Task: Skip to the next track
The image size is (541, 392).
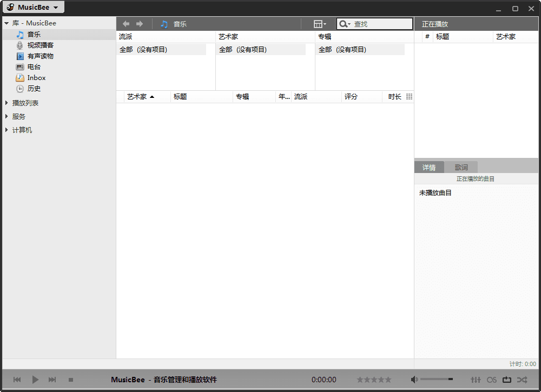Action: point(52,380)
